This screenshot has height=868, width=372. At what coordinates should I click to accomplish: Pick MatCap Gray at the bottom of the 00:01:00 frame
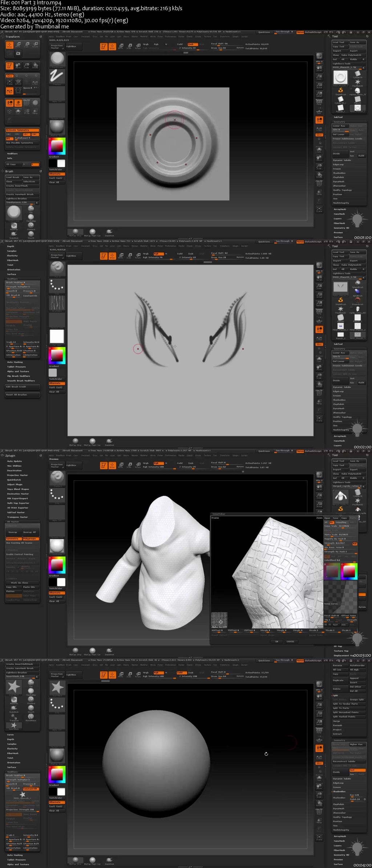[75, 232]
